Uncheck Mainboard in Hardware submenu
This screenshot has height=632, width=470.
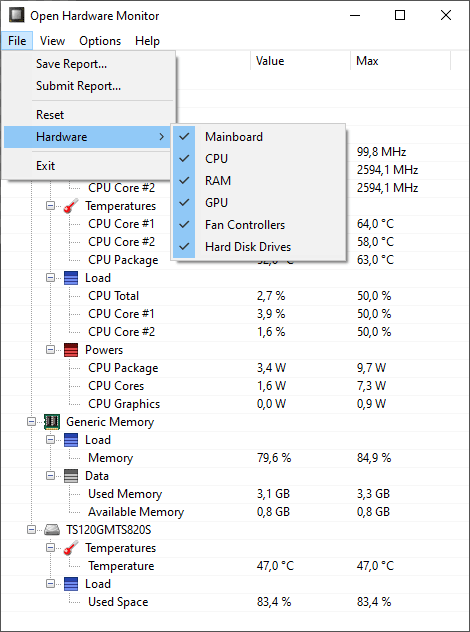click(x=258, y=137)
